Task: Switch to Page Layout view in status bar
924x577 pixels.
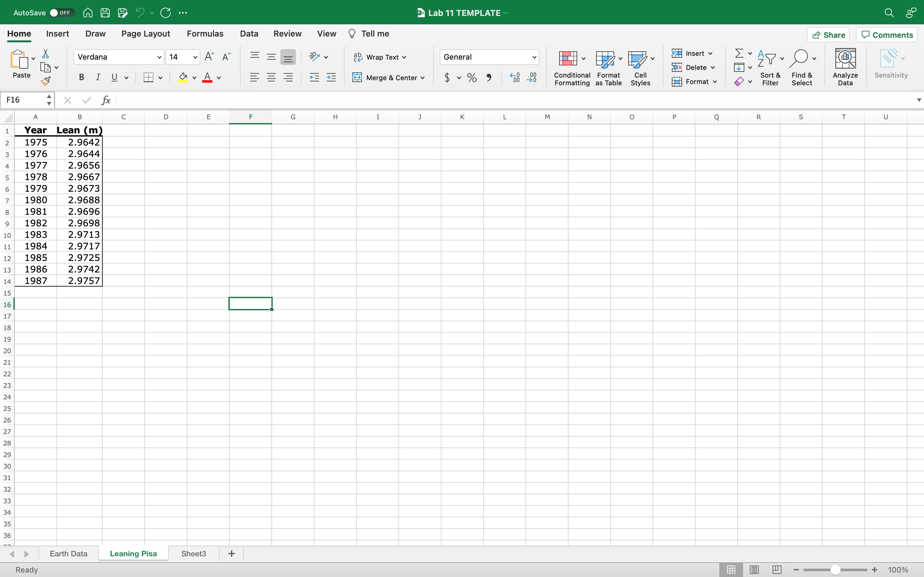Action: (x=754, y=569)
